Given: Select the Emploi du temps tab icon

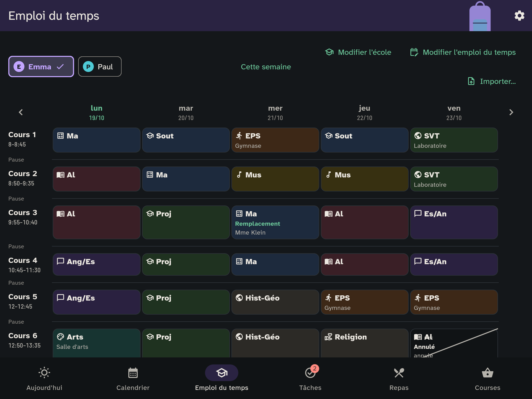Looking at the screenshot, I should pos(222,373).
